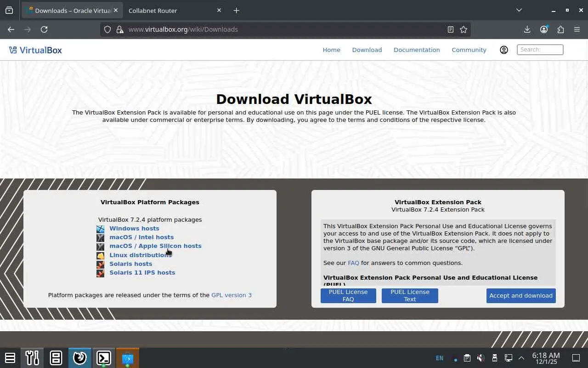Image resolution: width=588 pixels, height=368 pixels.
Task: Open Firefox View at the tab strip start
Action: (x=9, y=10)
